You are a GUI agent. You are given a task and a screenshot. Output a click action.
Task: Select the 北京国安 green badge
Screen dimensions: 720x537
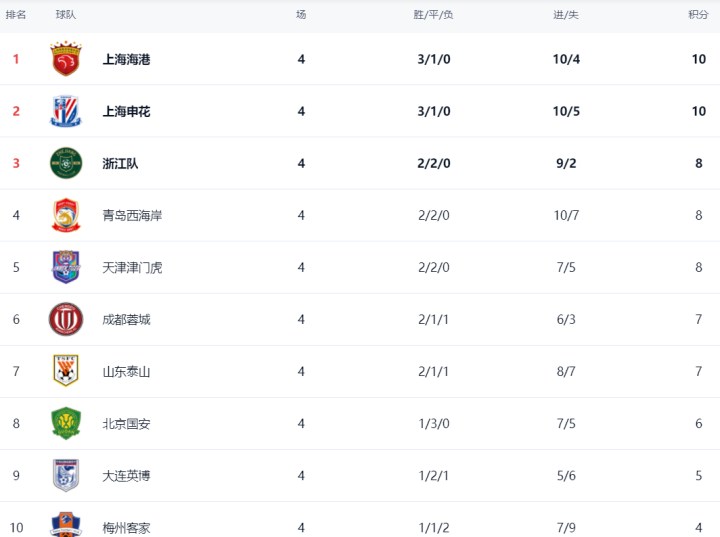tap(66, 423)
